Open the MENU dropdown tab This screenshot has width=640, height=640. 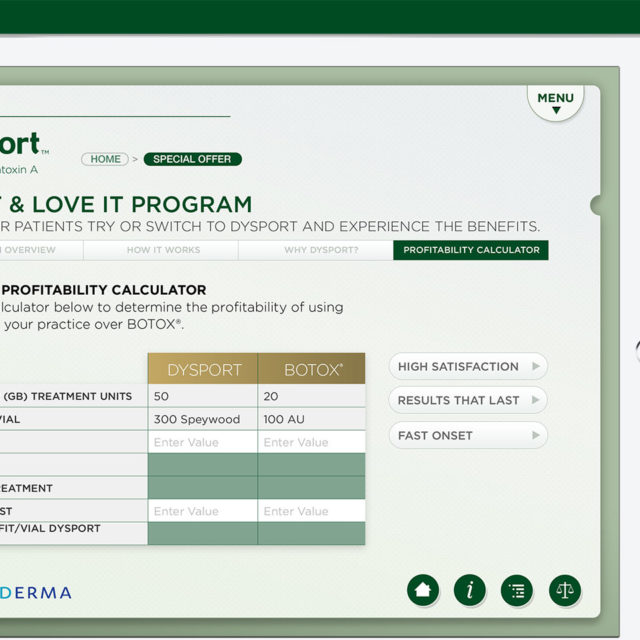(556, 103)
